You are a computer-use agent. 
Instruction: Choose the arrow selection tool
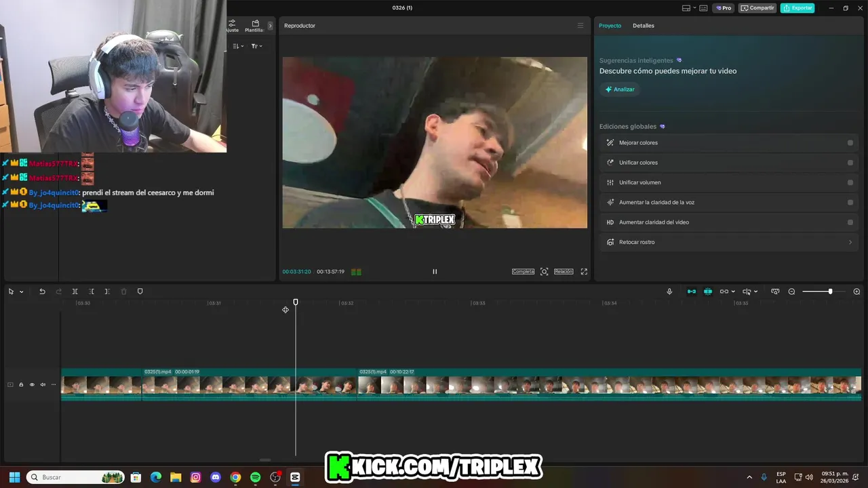pos(11,291)
